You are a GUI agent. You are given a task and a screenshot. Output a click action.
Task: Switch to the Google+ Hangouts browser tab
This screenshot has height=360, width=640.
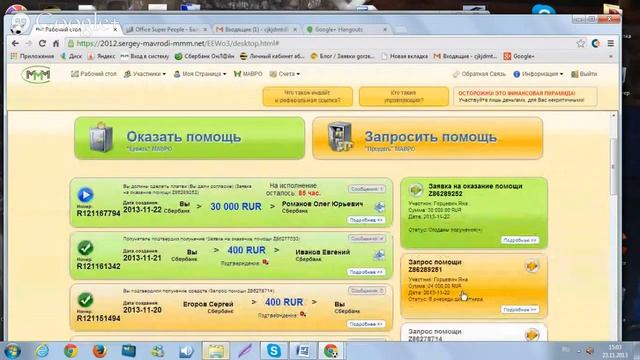tap(346, 29)
